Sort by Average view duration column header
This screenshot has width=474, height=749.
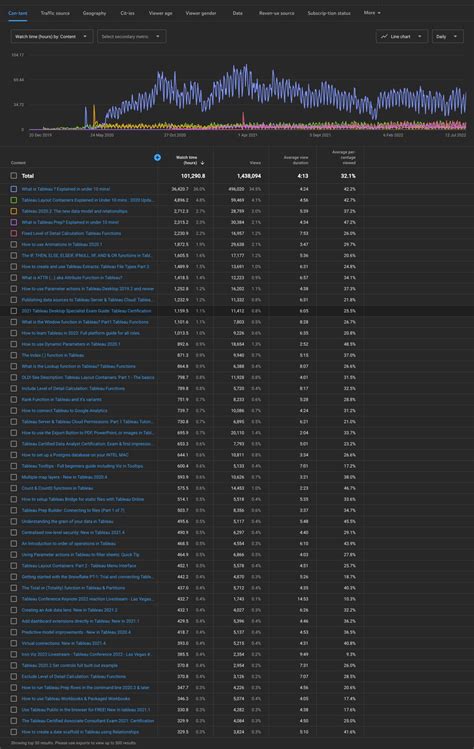click(x=296, y=160)
